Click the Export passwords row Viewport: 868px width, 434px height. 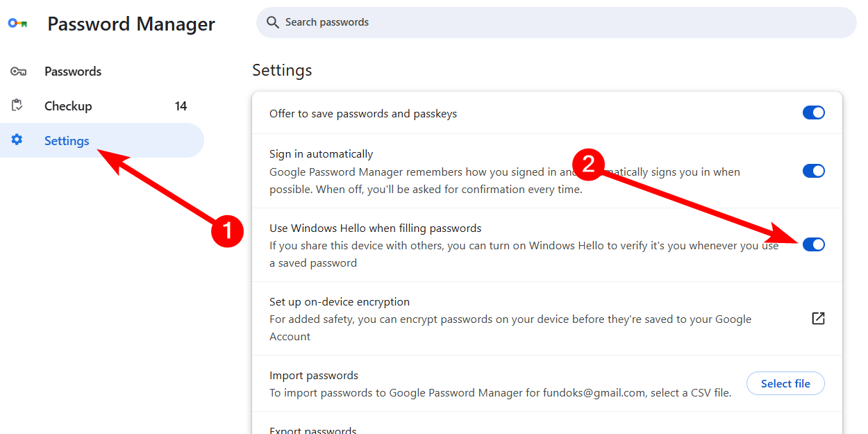tap(313, 429)
